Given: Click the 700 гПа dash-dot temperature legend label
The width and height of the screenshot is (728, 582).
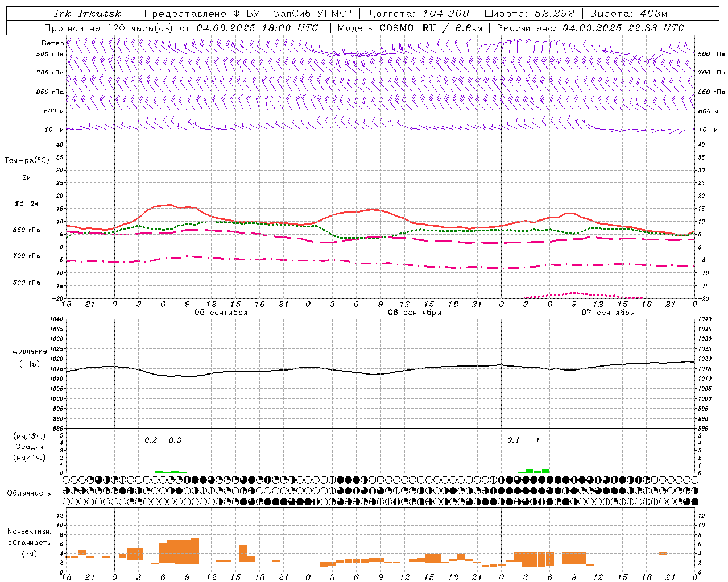Looking at the screenshot, I should pyautogui.click(x=26, y=256).
